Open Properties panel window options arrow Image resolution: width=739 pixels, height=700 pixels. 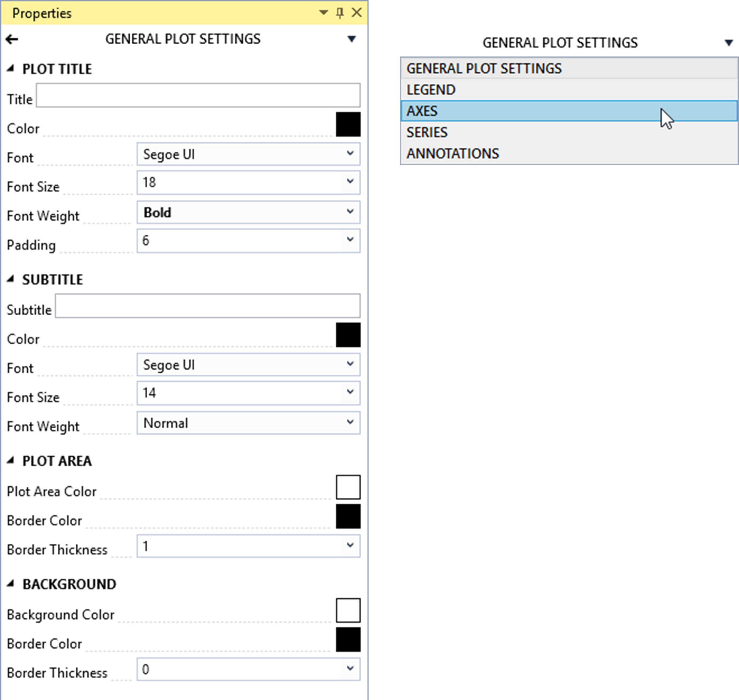point(324,13)
